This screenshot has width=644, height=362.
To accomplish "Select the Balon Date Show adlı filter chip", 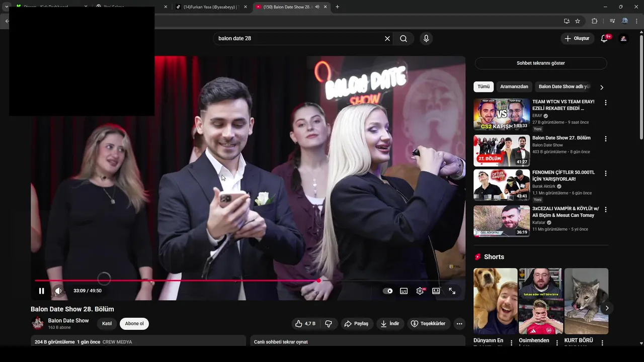I will [563, 86].
